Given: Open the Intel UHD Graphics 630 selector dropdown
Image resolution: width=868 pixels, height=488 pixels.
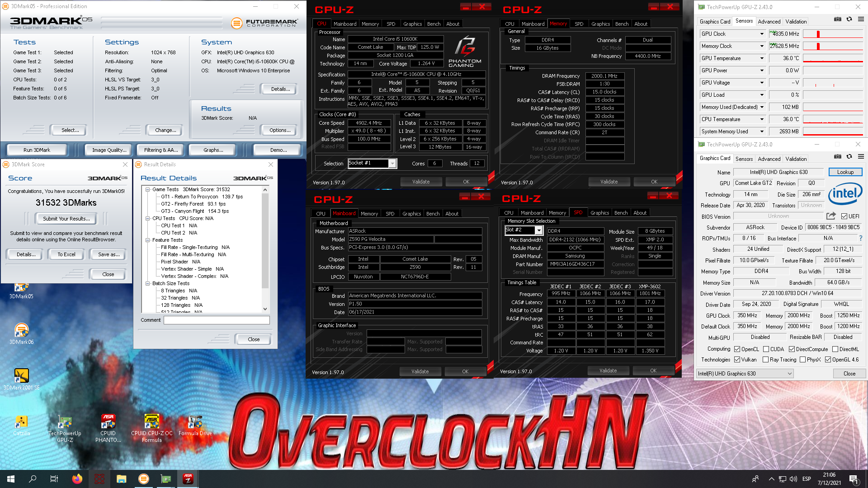Looking at the screenshot, I should tap(745, 374).
